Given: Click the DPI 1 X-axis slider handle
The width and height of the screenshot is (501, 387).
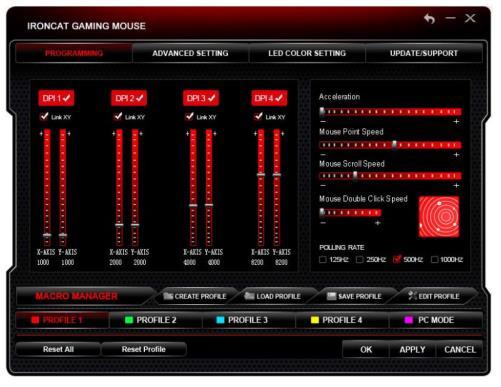Looking at the screenshot, I should click(47, 235).
